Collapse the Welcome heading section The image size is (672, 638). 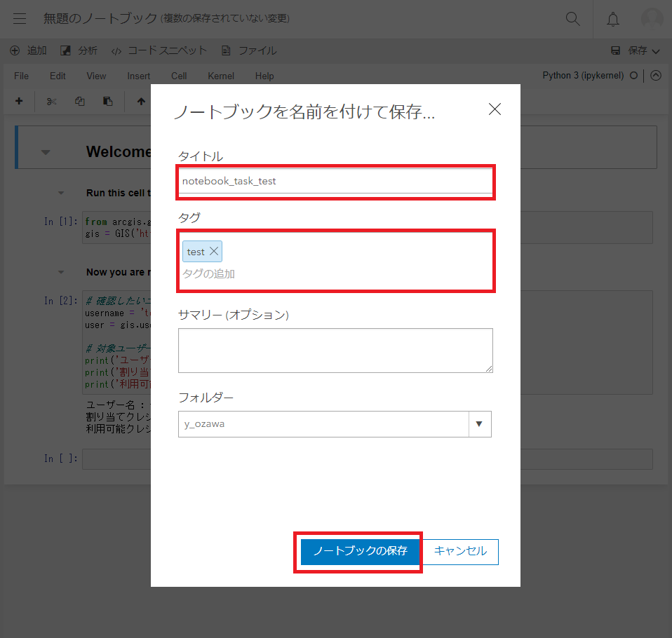46,152
